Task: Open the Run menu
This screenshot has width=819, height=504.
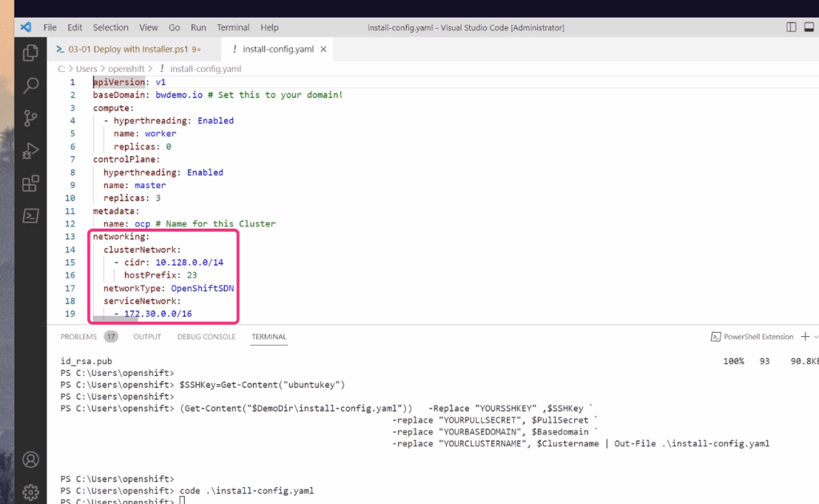Action: pyautogui.click(x=198, y=28)
